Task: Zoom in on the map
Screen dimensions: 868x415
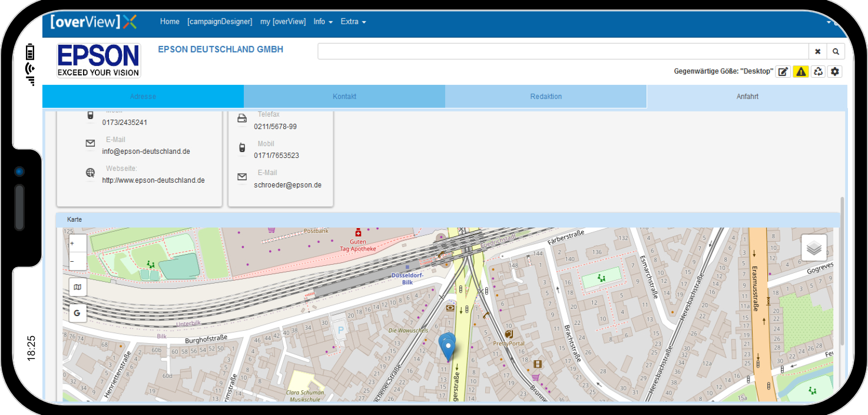Action: (78, 243)
